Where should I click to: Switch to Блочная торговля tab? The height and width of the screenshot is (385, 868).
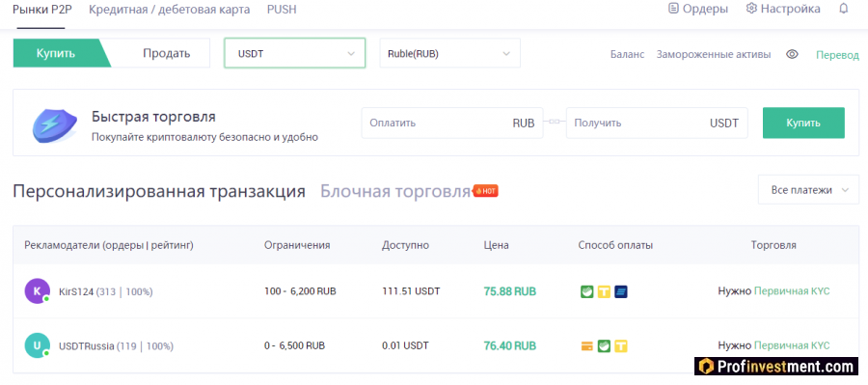[x=395, y=192]
